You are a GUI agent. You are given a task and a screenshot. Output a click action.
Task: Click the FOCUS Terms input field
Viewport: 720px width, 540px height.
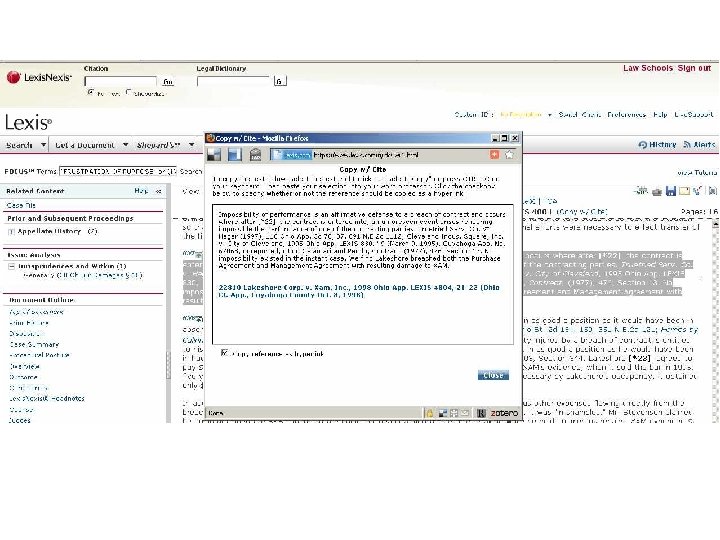point(118,171)
